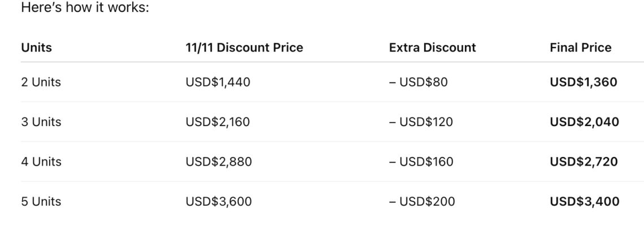Click the "– USD$80" extra discount cell
Screen dimensions: 644x226
click(x=418, y=82)
